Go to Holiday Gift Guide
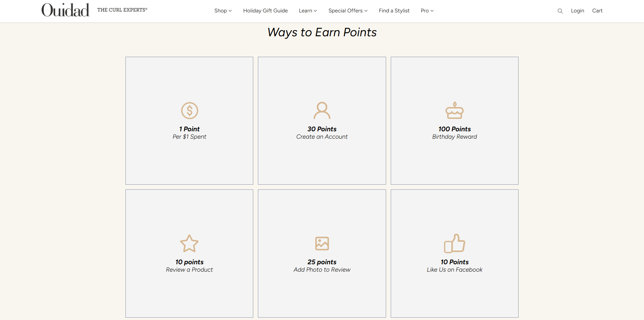 tap(265, 11)
